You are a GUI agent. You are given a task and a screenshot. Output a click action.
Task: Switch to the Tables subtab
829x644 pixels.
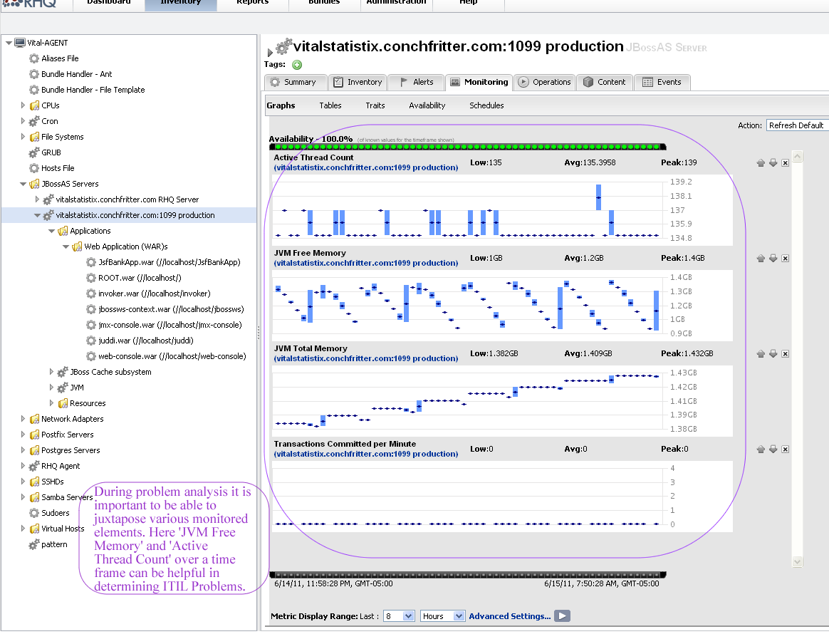pyautogui.click(x=330, y=105)
